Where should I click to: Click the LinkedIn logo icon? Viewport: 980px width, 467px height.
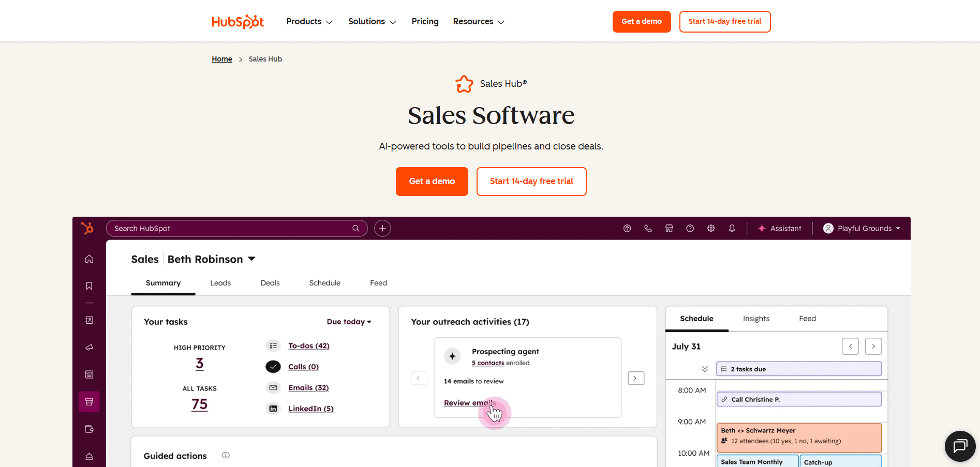pos(273,409)
